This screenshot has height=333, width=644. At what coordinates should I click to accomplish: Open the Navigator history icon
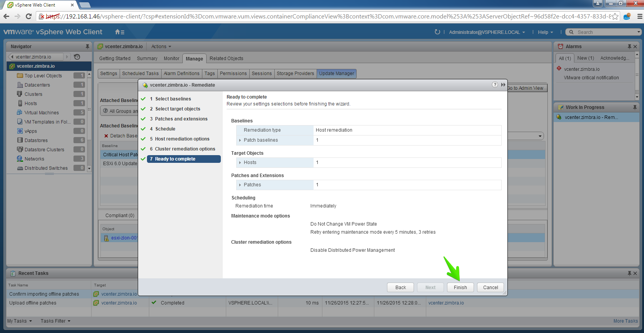[x=77, y=57]
